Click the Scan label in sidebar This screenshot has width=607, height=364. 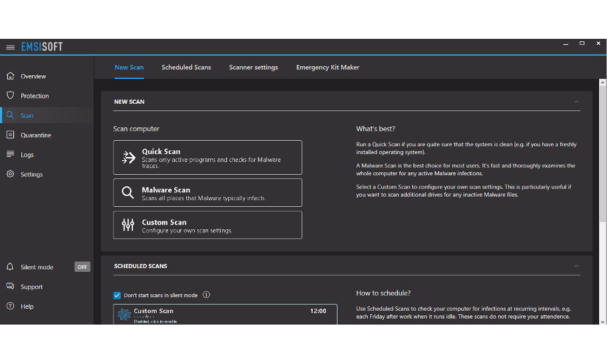27,115
